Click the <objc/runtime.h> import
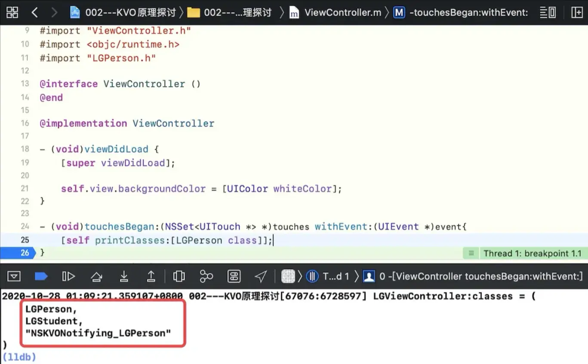The image size is (588, 364). (133, 44)
